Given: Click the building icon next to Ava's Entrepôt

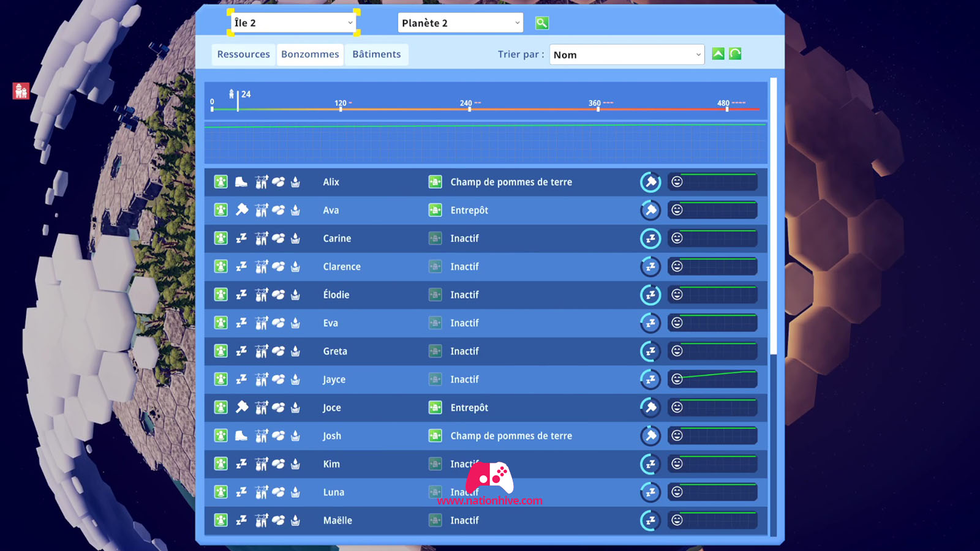Looking at the screenshot, I should pos(435,210).
